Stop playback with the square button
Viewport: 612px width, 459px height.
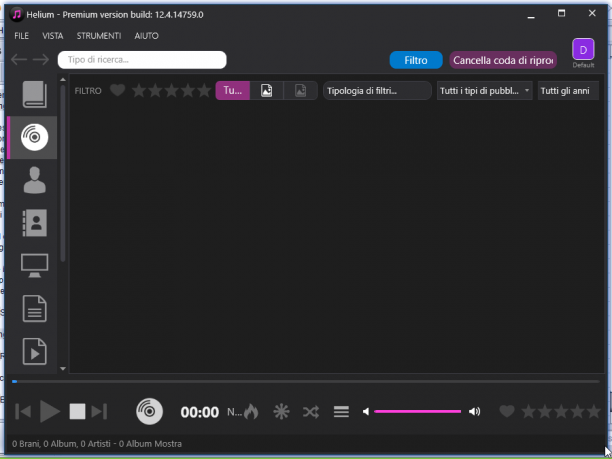click(x=77, y=412)
